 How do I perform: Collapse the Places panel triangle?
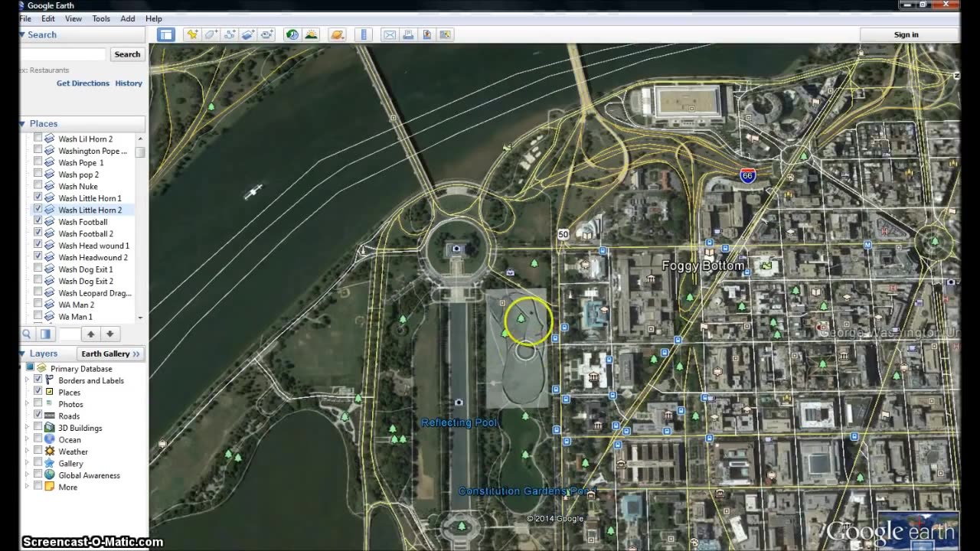(x=22, y=123)
